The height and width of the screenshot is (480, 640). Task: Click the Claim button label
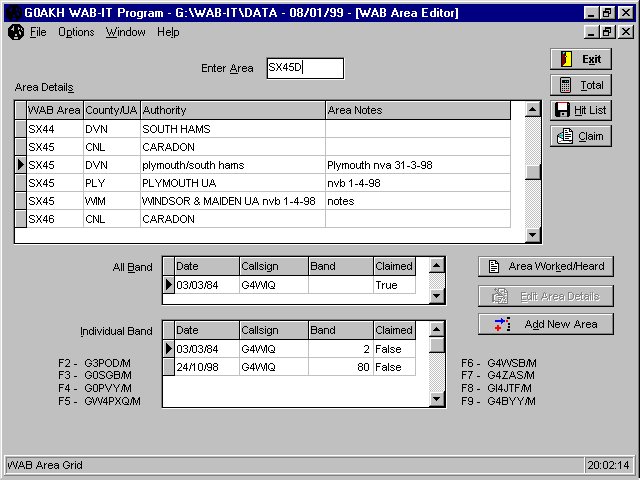591,136
